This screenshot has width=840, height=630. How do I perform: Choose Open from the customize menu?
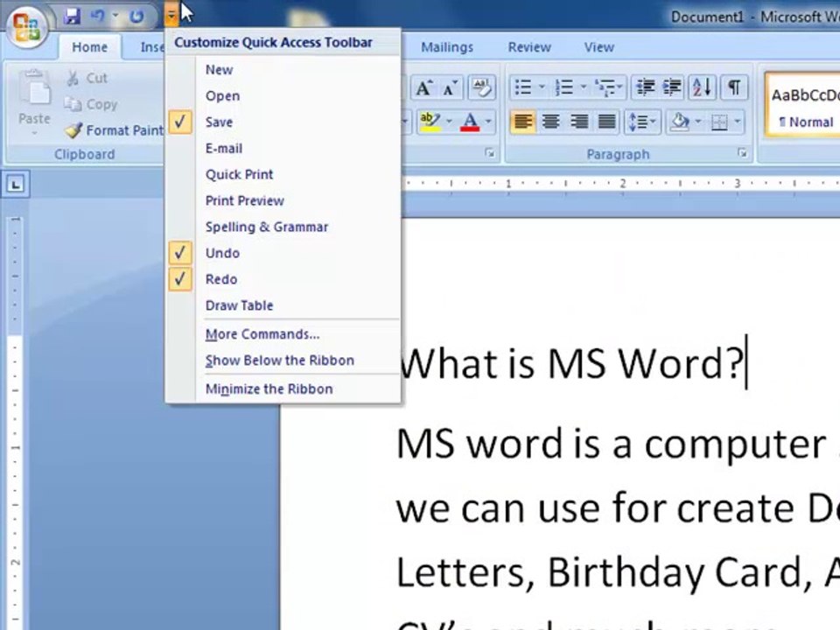coord(283,96)
